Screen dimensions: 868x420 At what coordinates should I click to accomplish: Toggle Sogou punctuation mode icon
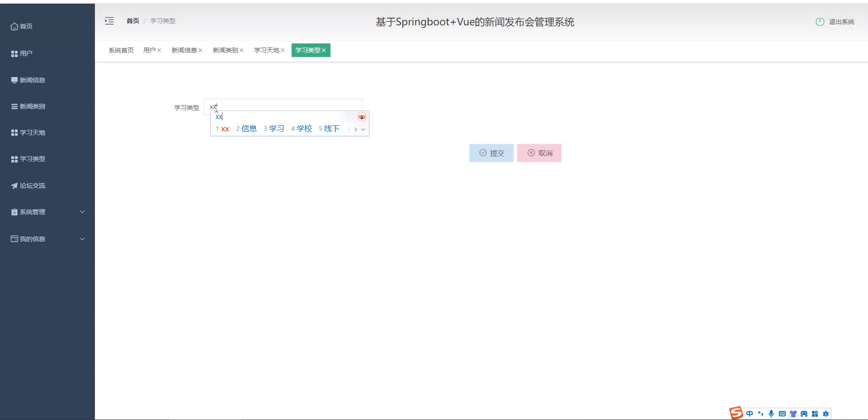tap(760, 414)
